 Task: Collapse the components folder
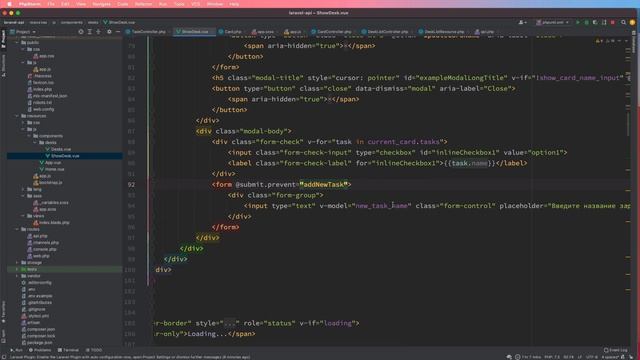(29, 136)
